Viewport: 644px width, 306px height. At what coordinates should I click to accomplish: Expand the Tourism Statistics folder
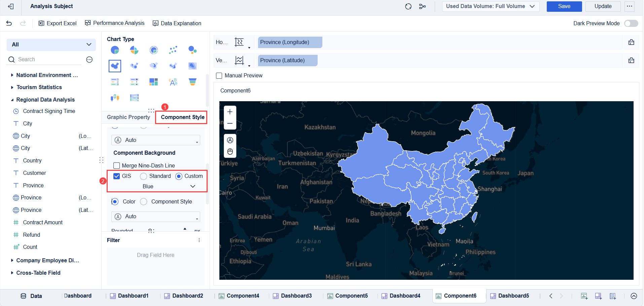pyautogui.click(x=12, y=87)
